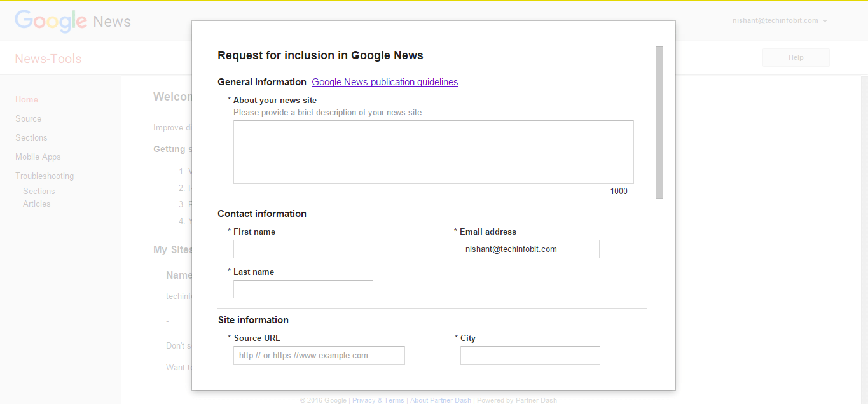Click the Help button

[796, 57]
